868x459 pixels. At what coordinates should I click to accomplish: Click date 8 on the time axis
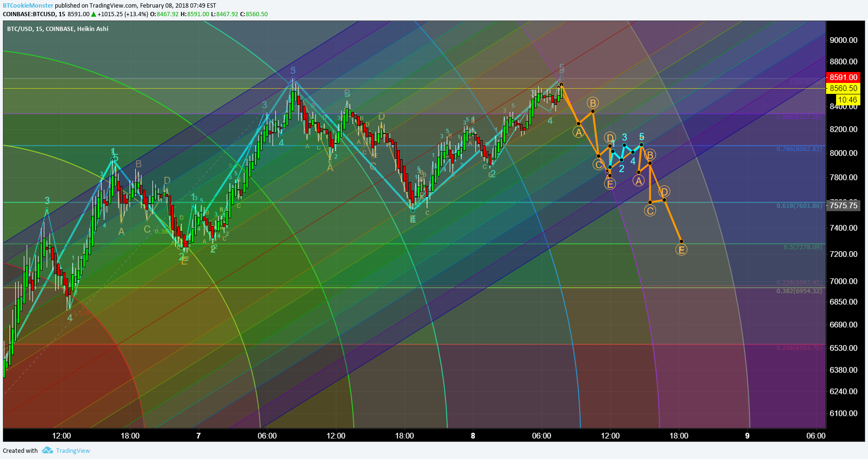(x=473, y=436)
